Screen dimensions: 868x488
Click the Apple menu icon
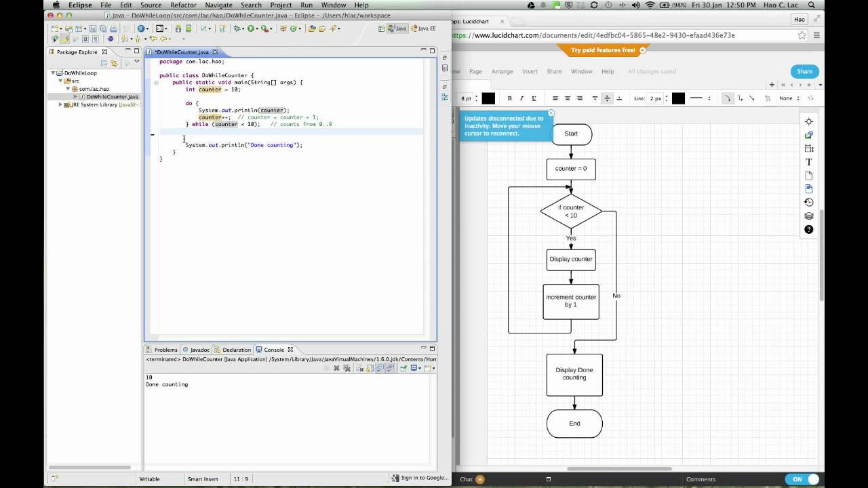point(56,5)
